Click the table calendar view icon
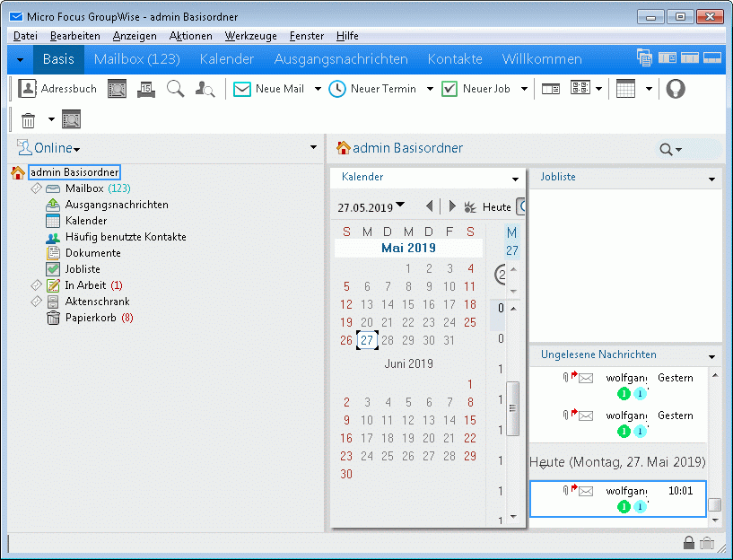Screen dimensions: 733x560 pos(625,88)
